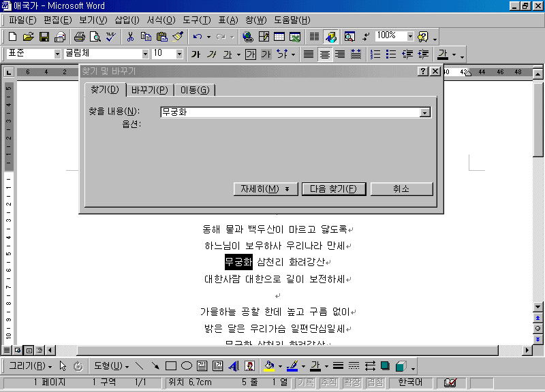This screenshot has width=545, height=392.
Task: Open the 도구(T) menu
Action: tap(197, 20)
